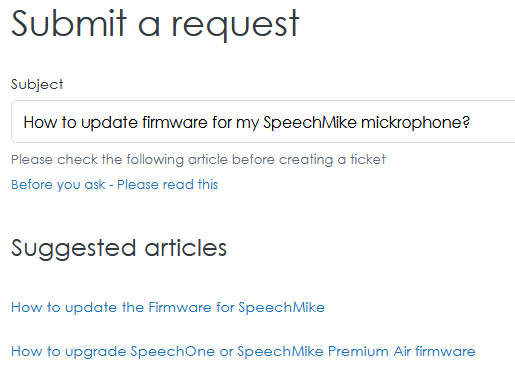
Task: Click the word 'SpeechOne' in the second suggested article
Action: (x=173, y=352)
